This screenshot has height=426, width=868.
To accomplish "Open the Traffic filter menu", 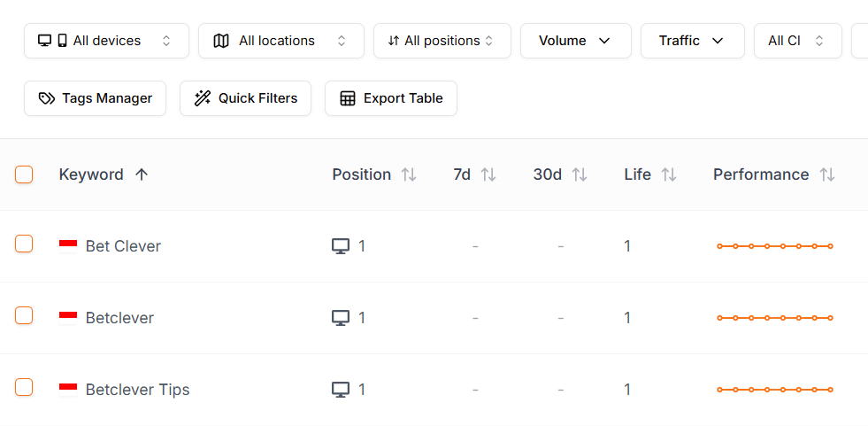I will (x=692, y=41).
